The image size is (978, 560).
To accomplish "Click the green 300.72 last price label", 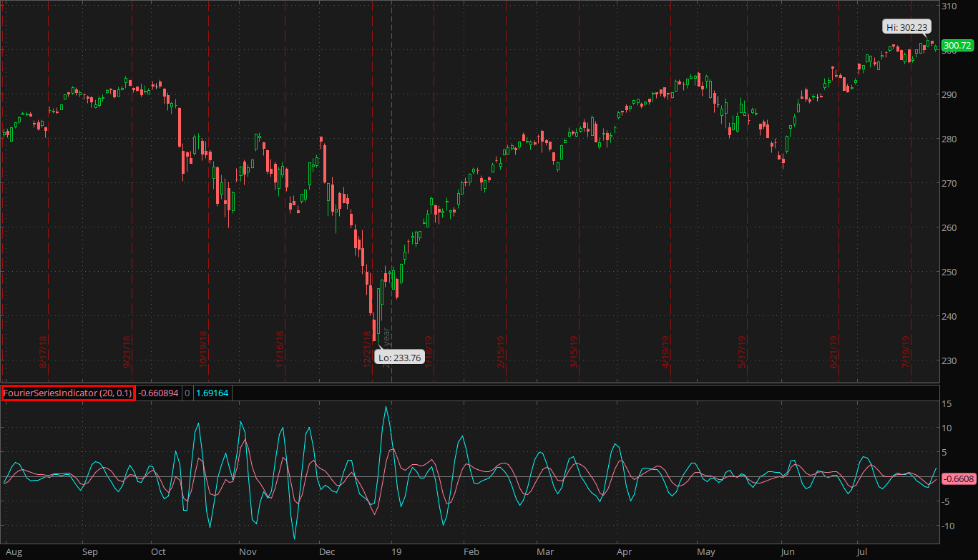I will point(958,46).
